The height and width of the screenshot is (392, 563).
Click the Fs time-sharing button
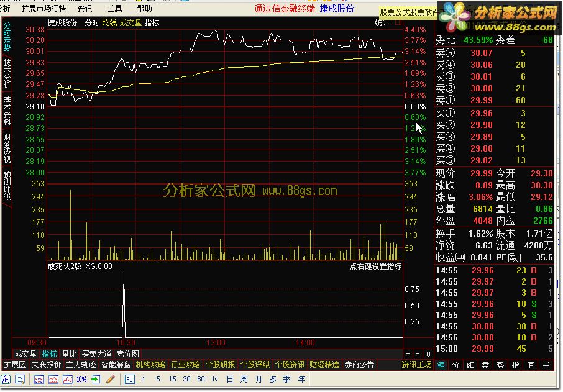click(130, 379)
